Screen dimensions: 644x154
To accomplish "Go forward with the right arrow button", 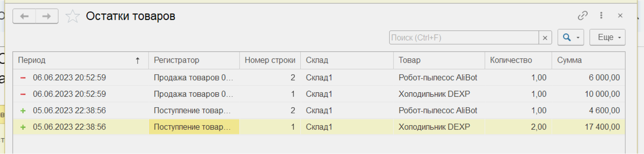I will [x=47, y=16].
